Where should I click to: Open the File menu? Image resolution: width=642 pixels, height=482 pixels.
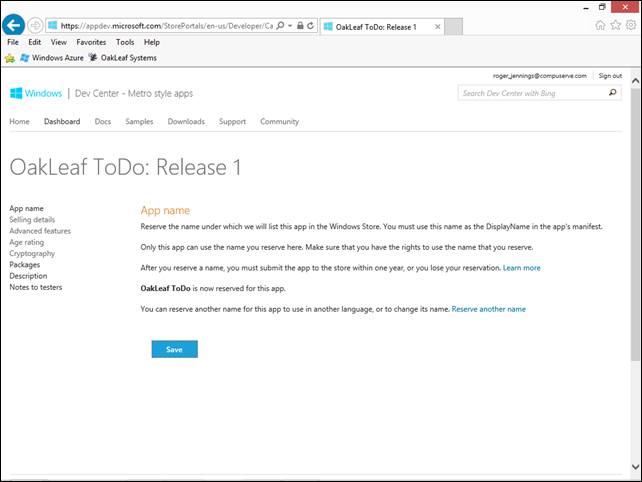point(13,42)
